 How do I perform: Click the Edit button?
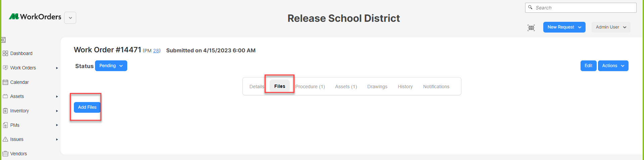[x=588, y=66]
